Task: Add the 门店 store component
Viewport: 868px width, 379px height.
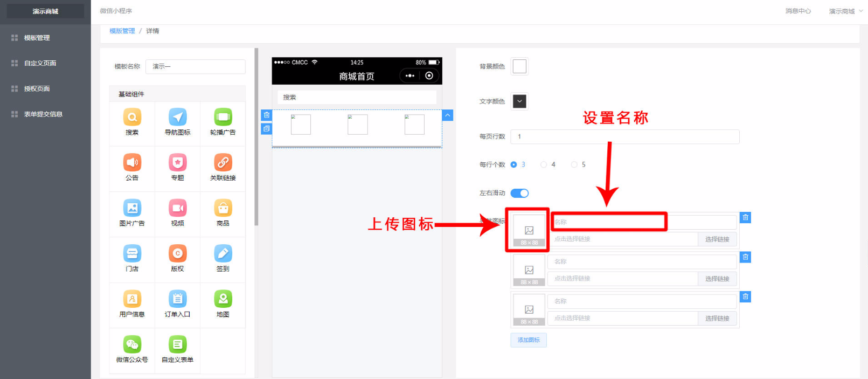Action: (132, 259)
